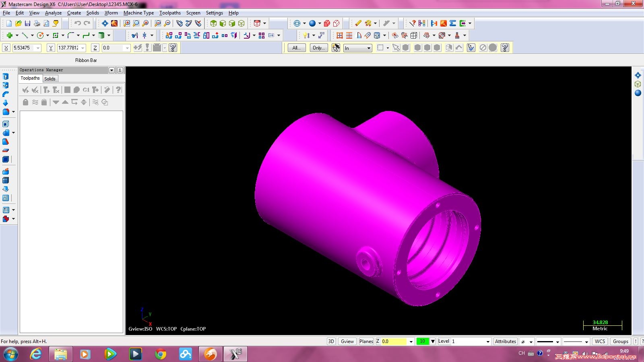
Task: Click the green color 10 swatch
Action: [x=422, y=341]
